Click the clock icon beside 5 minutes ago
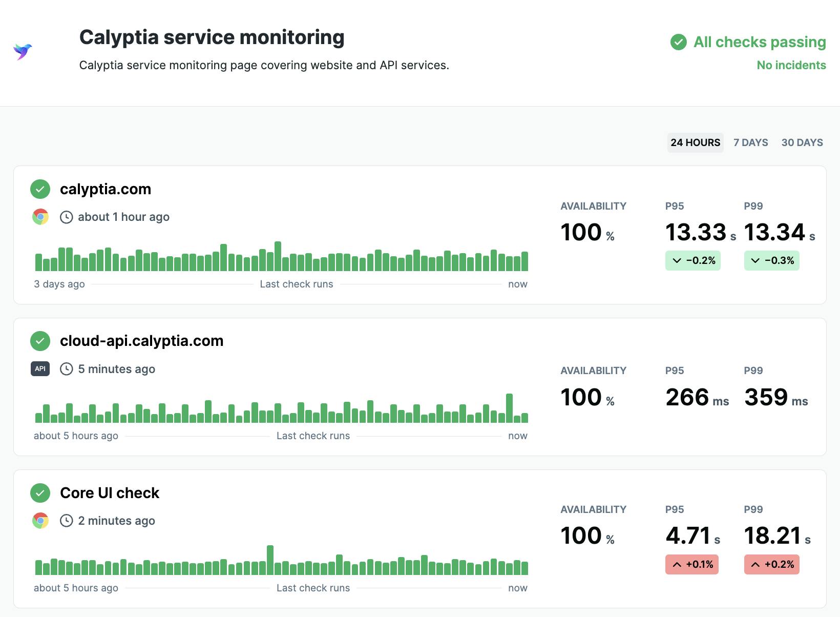The image size is (840, 617). click(x=67, y=369)
